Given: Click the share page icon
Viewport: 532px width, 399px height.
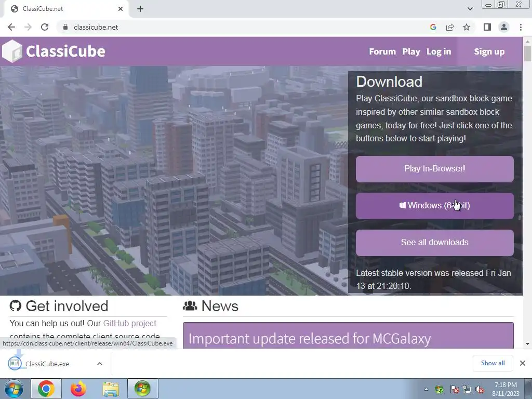Looking at the screenshot, I should coord(450,27).
